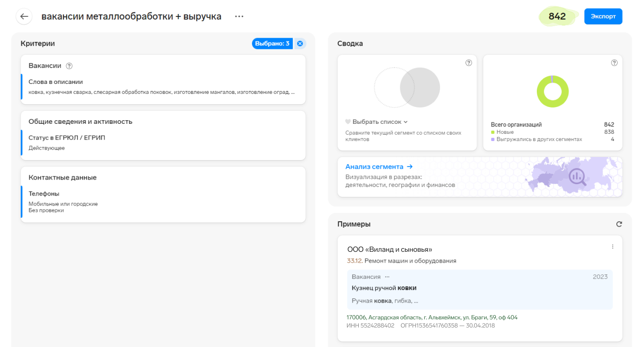Open the Вакансия three-dot menu
The width and height of the screenshot is (644, 347).
(387, 277)
